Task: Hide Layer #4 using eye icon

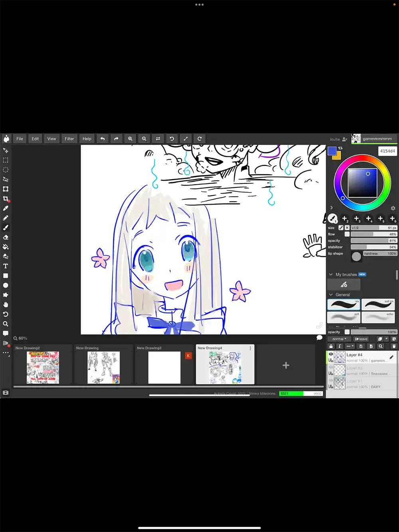Action: coord(331,354)
